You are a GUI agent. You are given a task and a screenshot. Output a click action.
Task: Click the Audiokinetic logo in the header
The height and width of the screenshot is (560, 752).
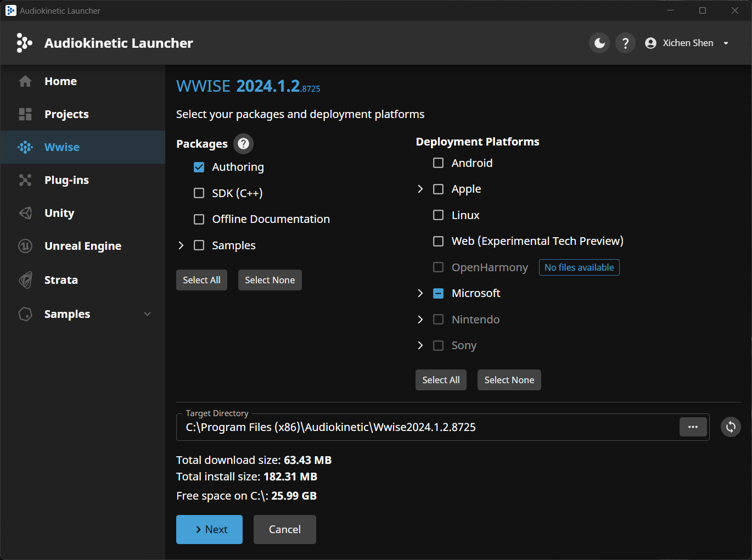pos(24,43)
